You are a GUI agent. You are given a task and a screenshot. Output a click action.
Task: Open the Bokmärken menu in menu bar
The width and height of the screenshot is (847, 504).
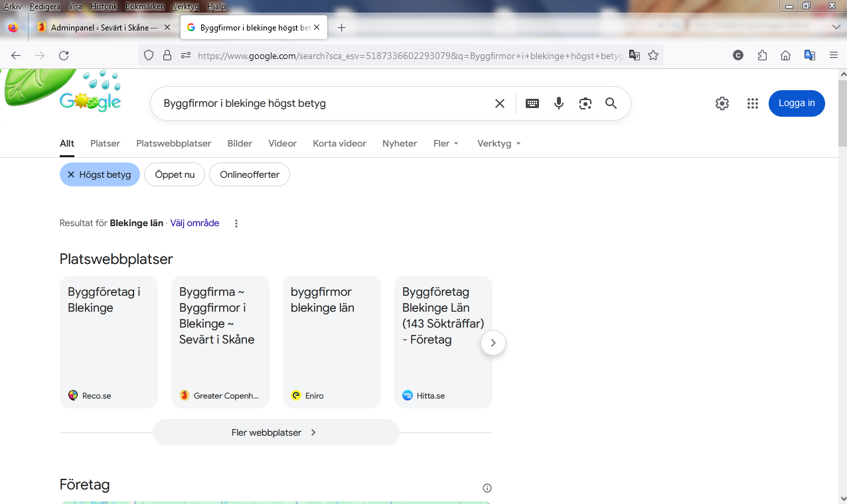[144, 7]
